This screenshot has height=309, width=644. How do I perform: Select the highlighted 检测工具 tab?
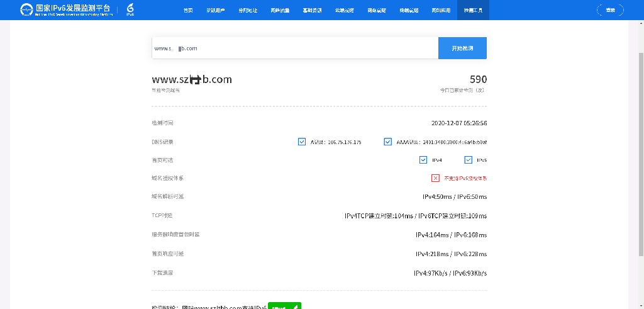tap(473, 11)
